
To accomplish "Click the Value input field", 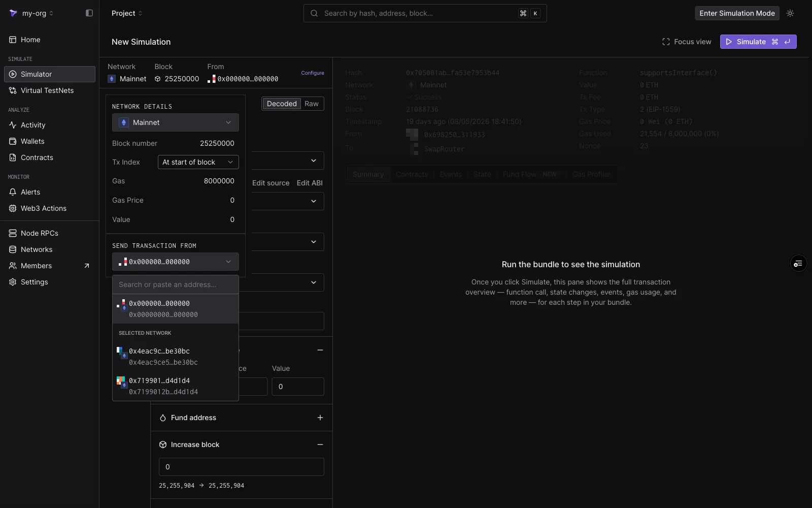I will point(298,387).
